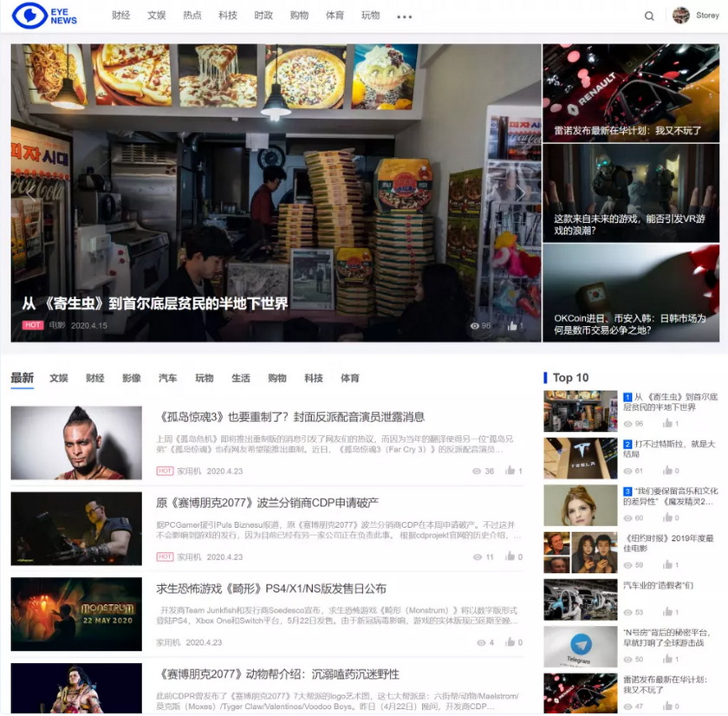Viewport: 728px width, 716px height.
Task: Open the '...' overflow navigation menu
Action: (404, 16)
